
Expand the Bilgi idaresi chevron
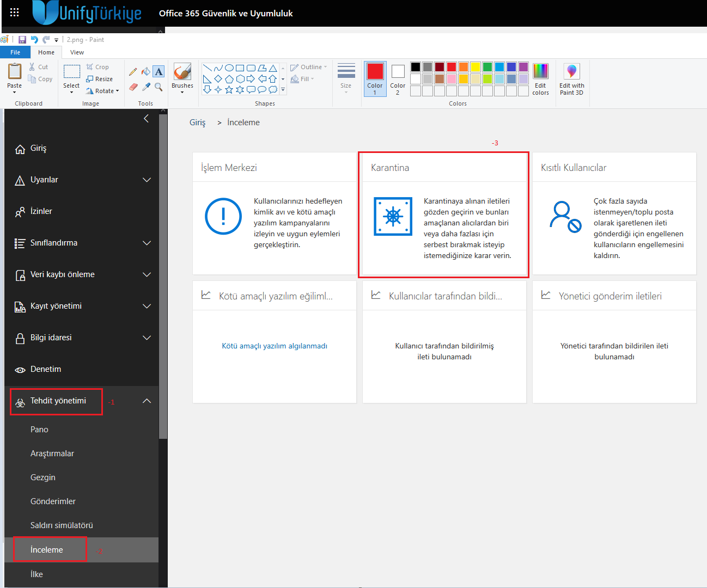(x=147, y=338)
